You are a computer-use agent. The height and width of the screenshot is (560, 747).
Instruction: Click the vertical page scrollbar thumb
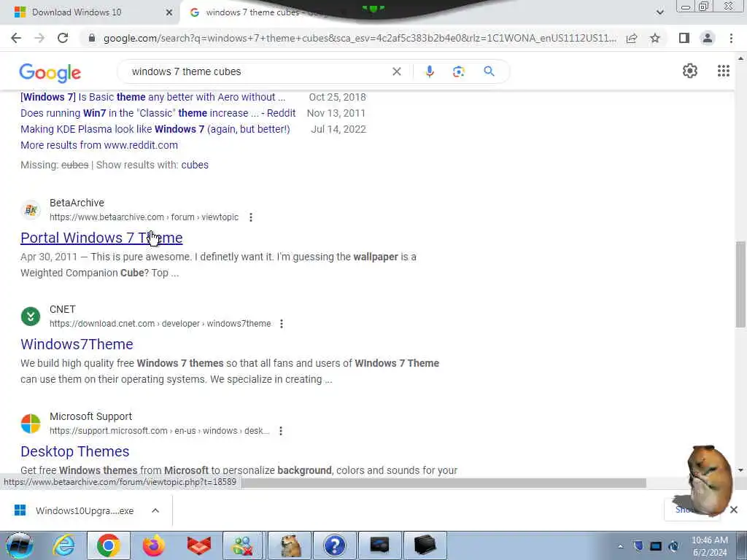(740, 284)
